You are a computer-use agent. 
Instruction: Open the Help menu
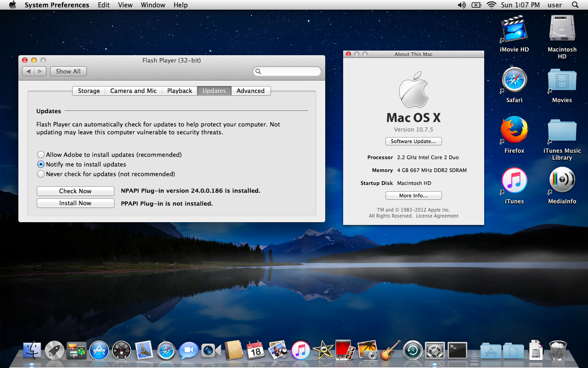click(181, 5)
